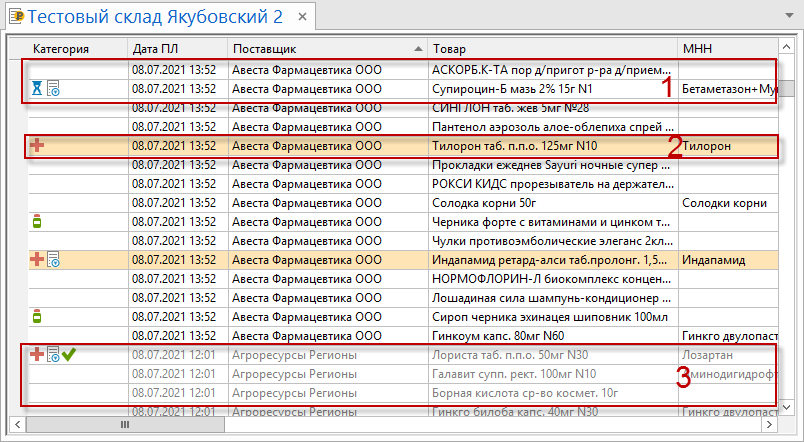Click the red cross icon in Индапамид row
This screenshot has width=804, height=442.
(x=37, y=259)
